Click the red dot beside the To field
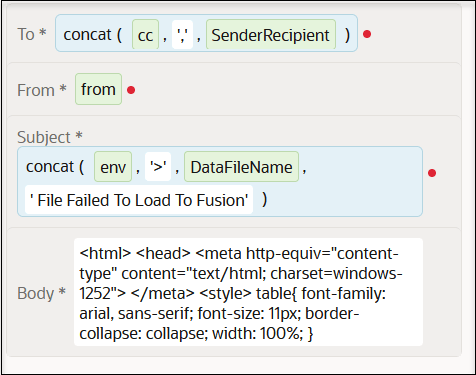476x375 pixels. [367, 34]
